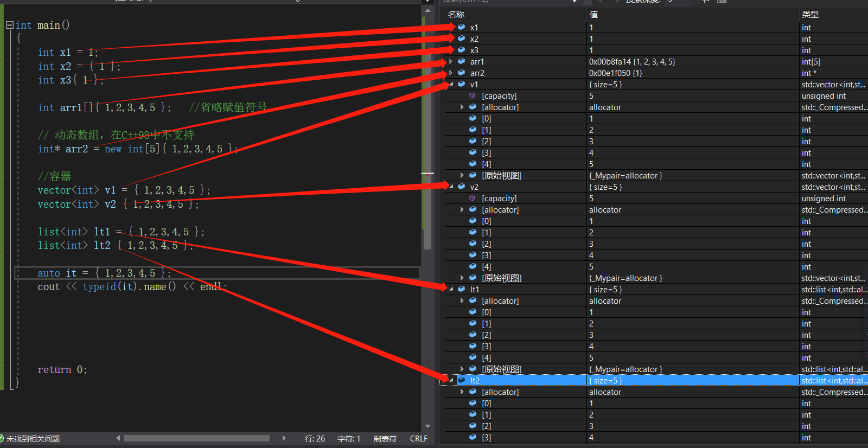Click the code line declaring vector<int> v1
This screenshot has width=868, height=448.
124,190
